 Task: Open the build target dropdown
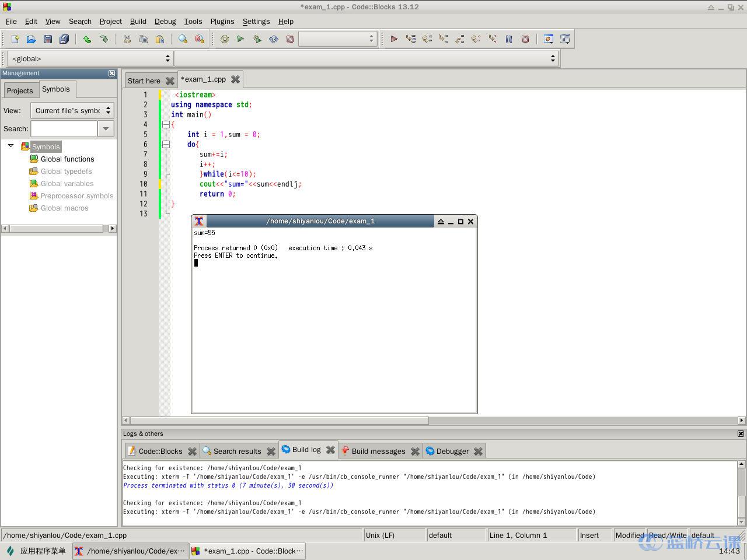coord(338,39)
